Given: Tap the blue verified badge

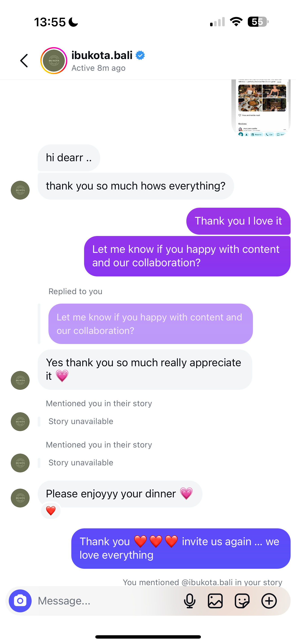Looking at the screenshot, I should (140, 55).
